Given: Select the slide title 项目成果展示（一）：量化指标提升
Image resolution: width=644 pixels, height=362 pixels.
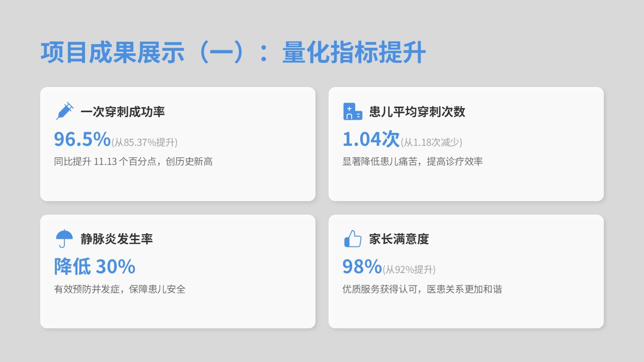Looking at the screenshot, I should click(233, 53).
